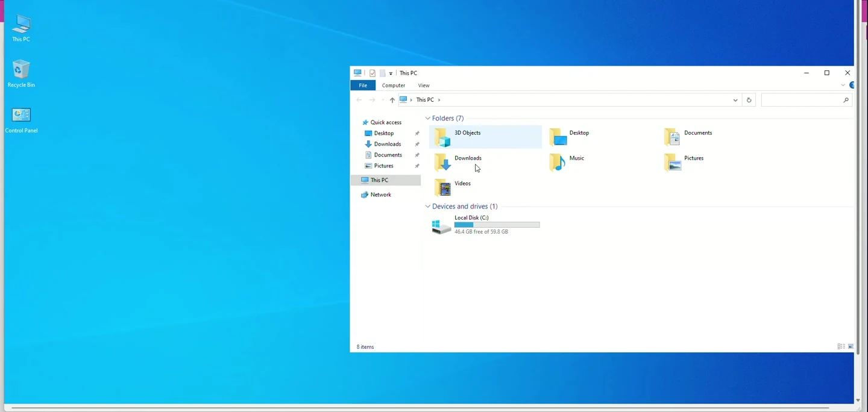Go up one level with Up arrow
The image size is (868, 412).
[392, 100]
